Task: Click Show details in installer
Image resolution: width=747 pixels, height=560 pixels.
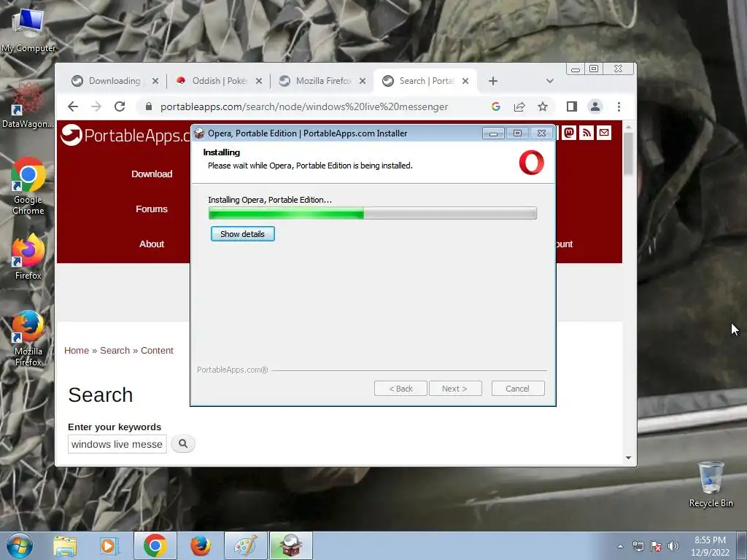Action: (x=242, y=234)
